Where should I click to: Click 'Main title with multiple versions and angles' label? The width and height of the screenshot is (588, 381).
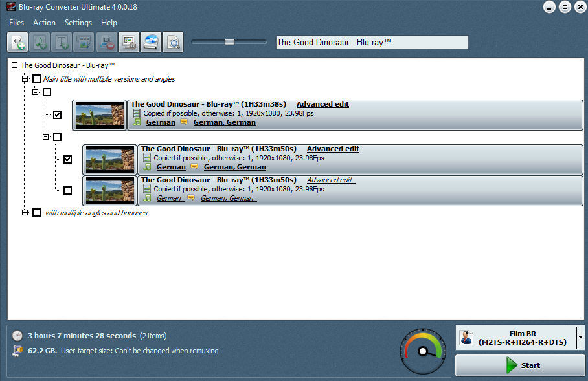109,79
